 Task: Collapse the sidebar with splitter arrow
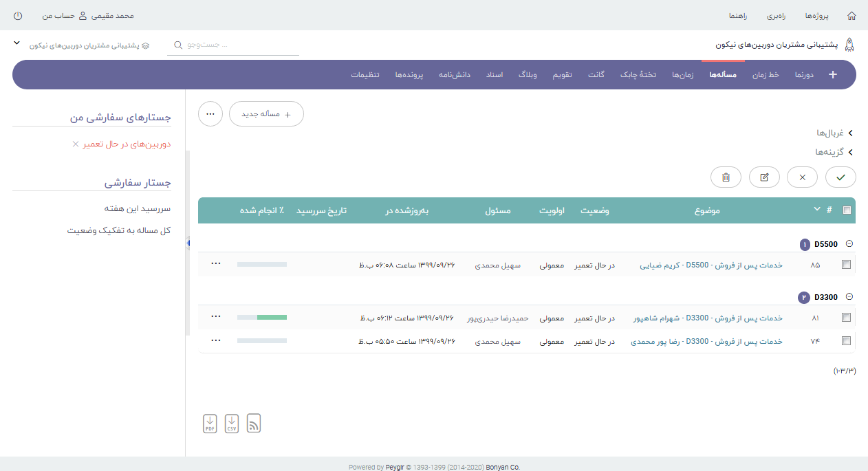point(188,243)
